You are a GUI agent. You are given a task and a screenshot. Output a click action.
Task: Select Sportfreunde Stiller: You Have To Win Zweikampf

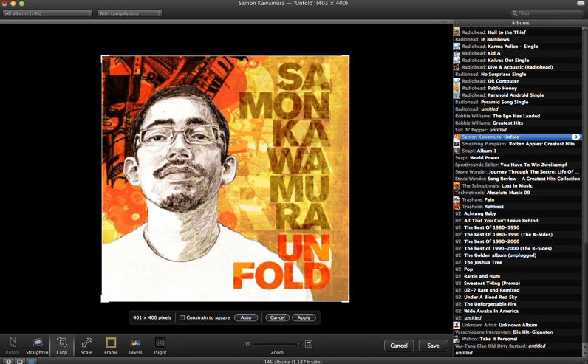tap(518, 165)
